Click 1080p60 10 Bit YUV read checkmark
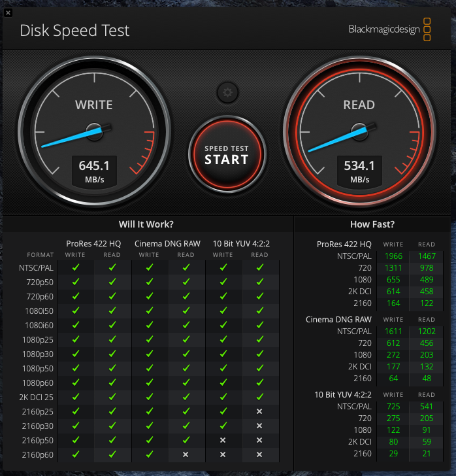This screenshot has width=456, height=476. click(x=260, y=382)
